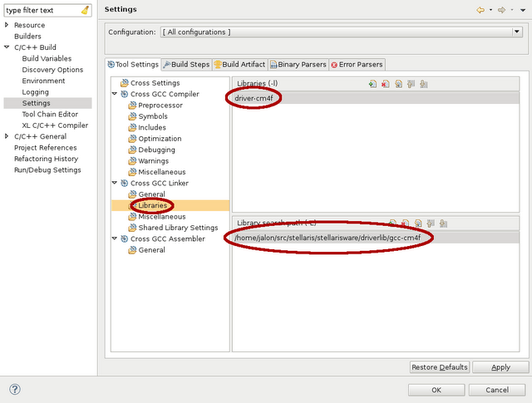Expand the C/C++ General node
Screen dimensions: 532x403
(7, 136)
